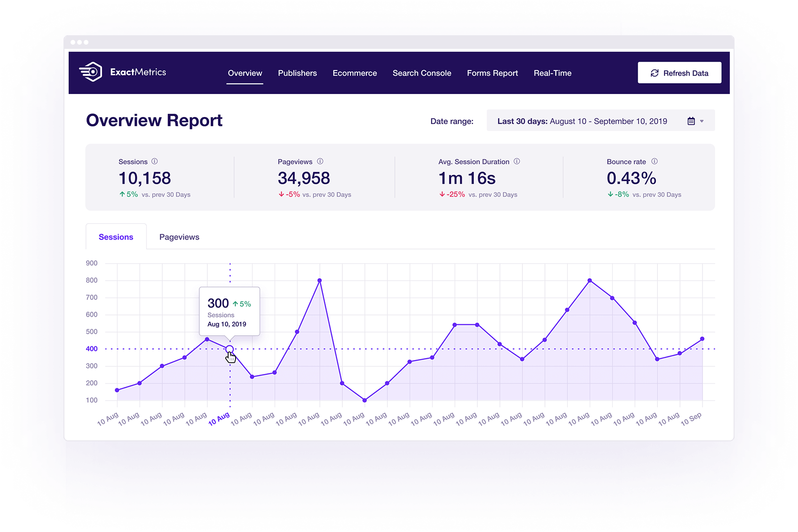Click the refresh arrows icon

654,73
